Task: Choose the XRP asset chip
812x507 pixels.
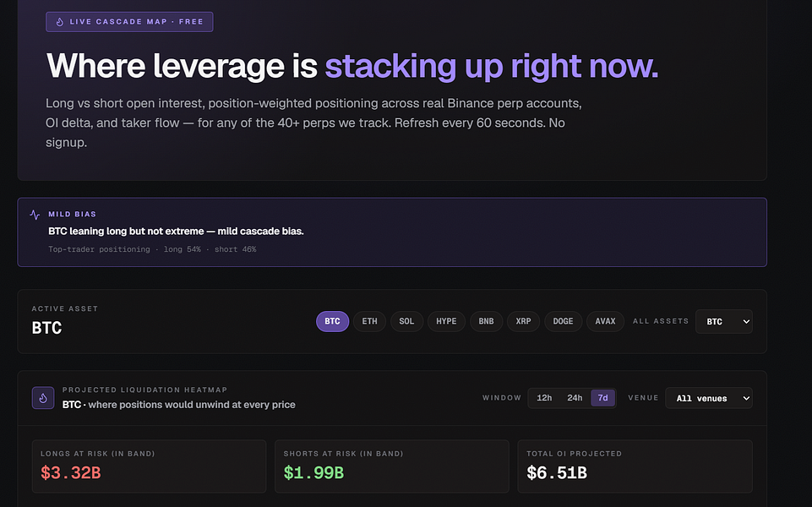Action: tap(523, 321)
